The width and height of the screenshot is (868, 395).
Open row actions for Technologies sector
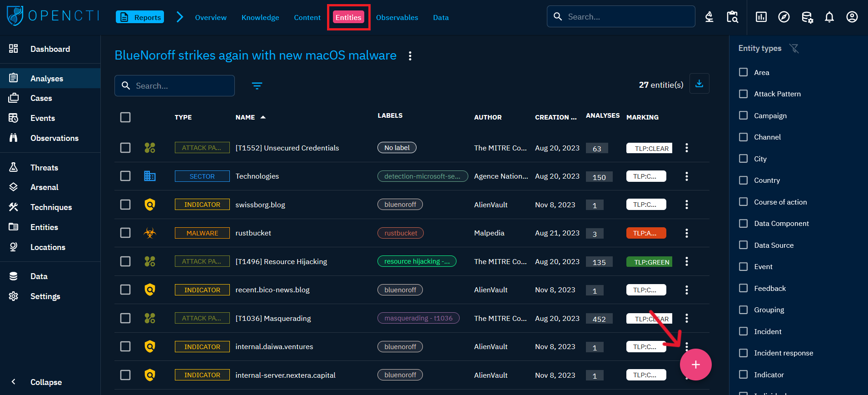(x=686, y=176)
